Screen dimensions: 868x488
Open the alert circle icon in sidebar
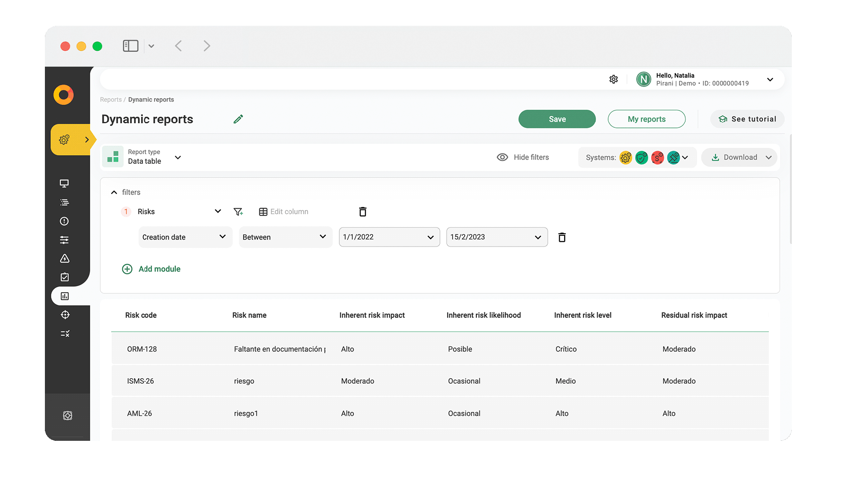coord(64,221)
